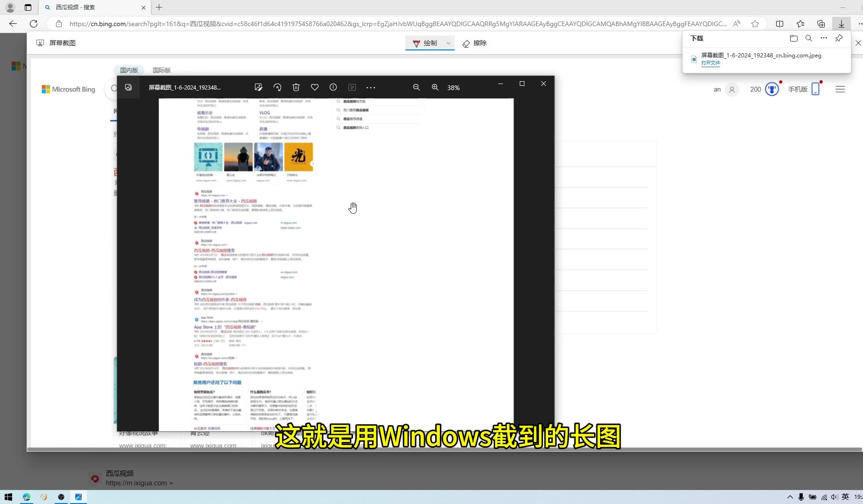This screenshot has width=863, height=504.
Task: Show hidden system tray icons
Action: pyautogui.click(x=790, y=497)
